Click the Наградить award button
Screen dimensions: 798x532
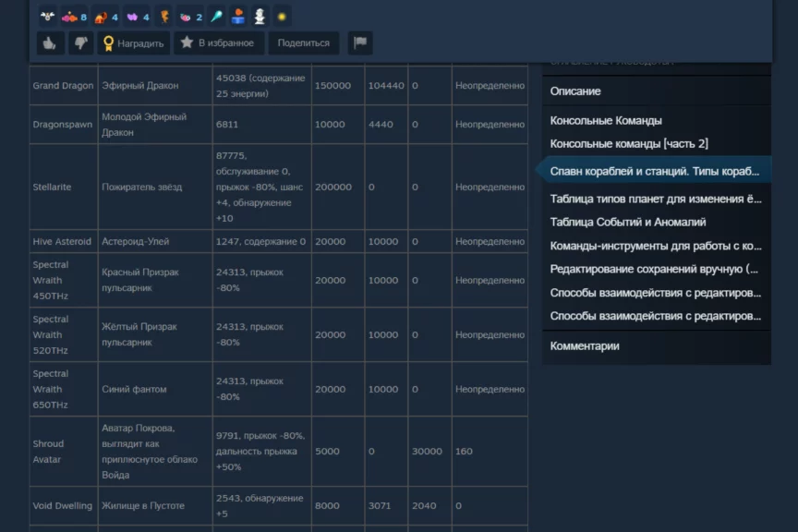click(x=133, y=42)
